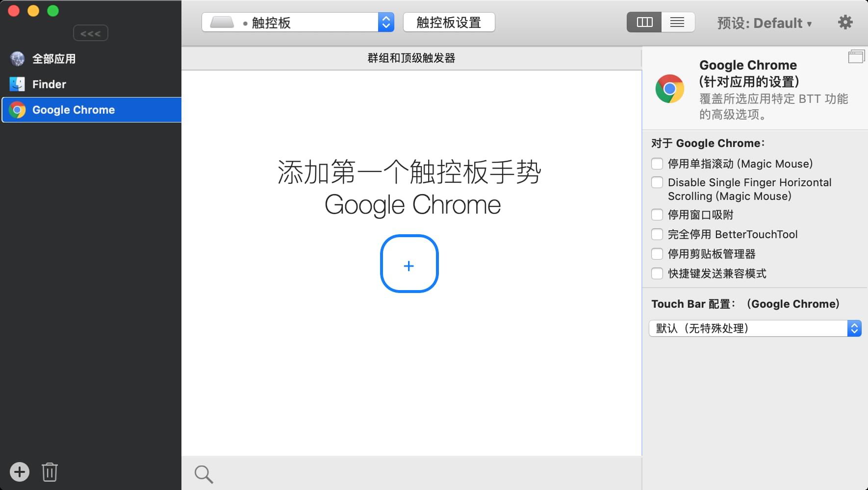Enable 停用单指滚动 (Magic Mouse) checkbox

tap(657, 164)
